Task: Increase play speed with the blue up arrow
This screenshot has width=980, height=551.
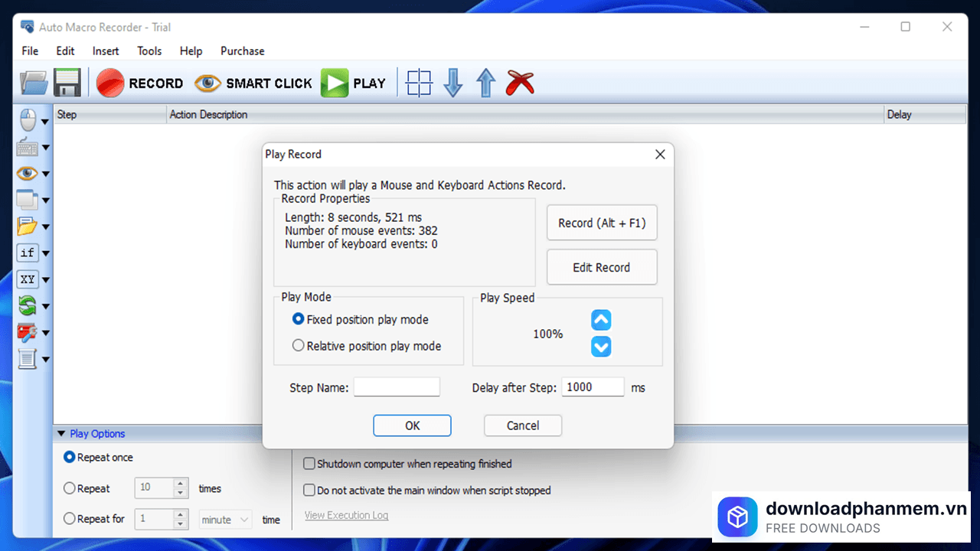Action: coord(601,320)
